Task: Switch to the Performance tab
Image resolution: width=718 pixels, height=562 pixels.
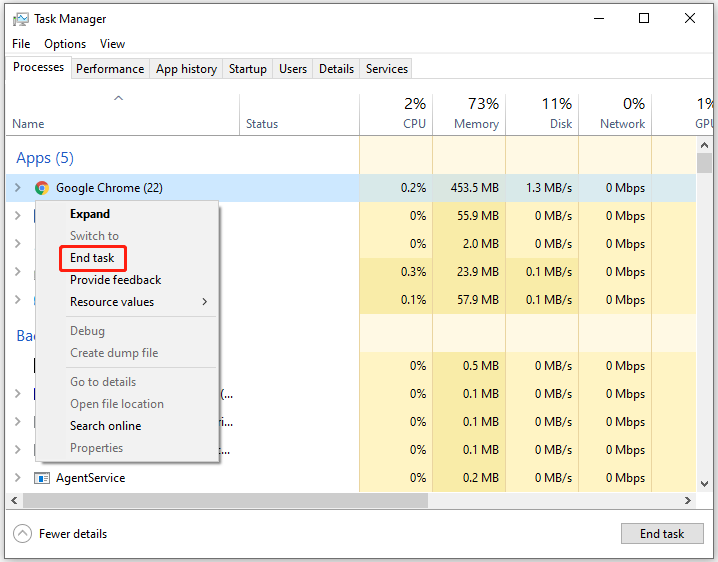Action: 110,69
